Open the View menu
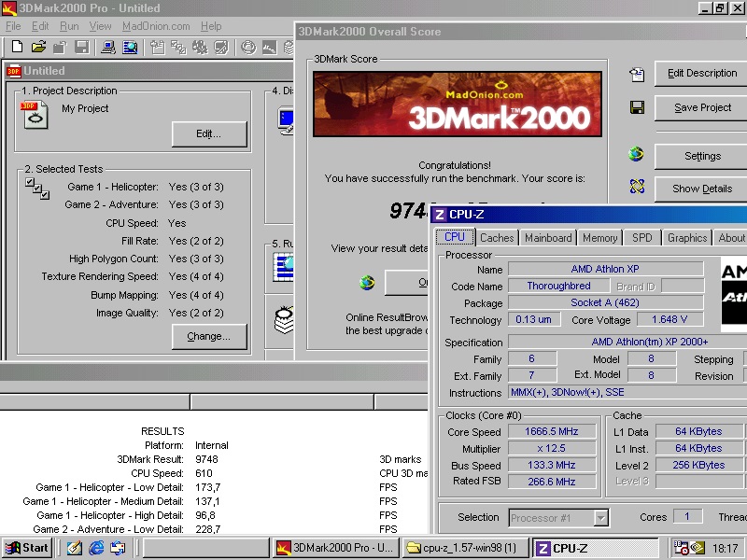The image size is (747, 560). tap(100, 26)
